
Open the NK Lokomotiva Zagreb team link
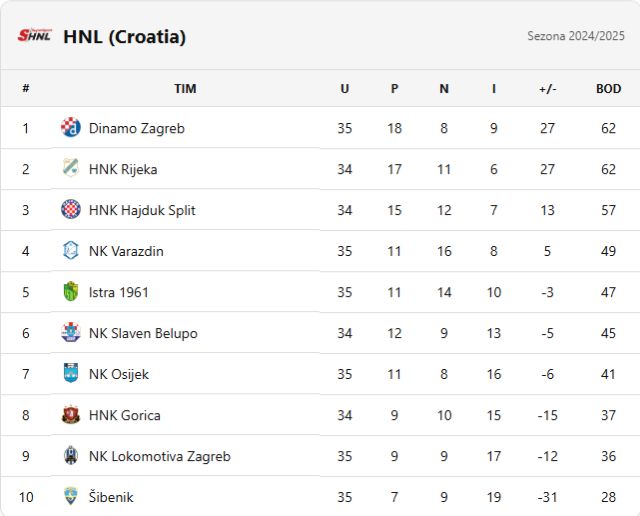point(159,456)
